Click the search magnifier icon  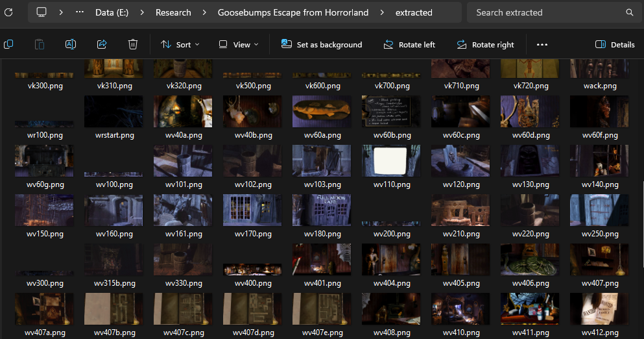coord(629,12)
